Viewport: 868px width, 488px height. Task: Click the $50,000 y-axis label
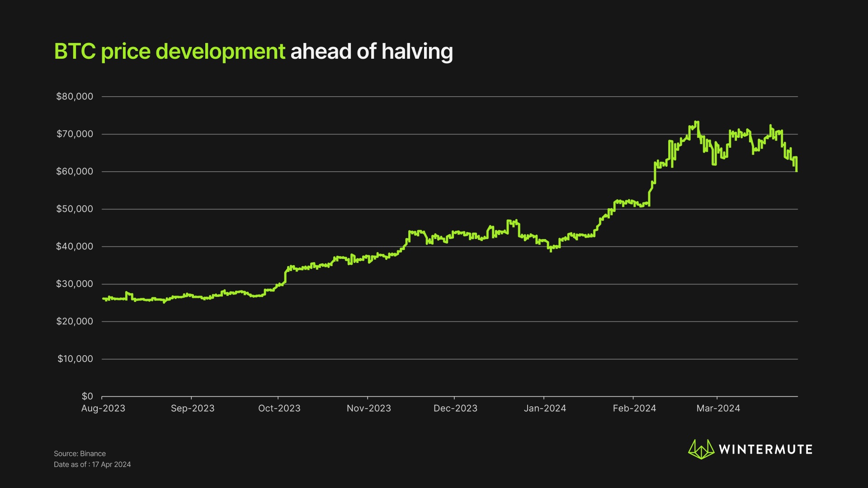75,209
